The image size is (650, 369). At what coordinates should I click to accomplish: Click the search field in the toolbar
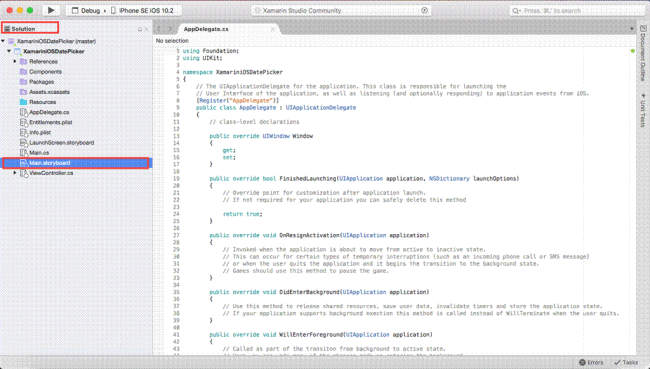point(576,11)
